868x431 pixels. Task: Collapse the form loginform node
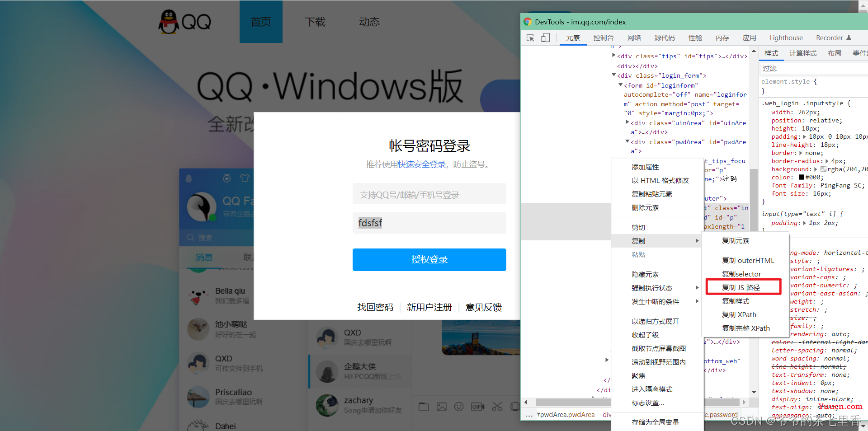[621, 85]
